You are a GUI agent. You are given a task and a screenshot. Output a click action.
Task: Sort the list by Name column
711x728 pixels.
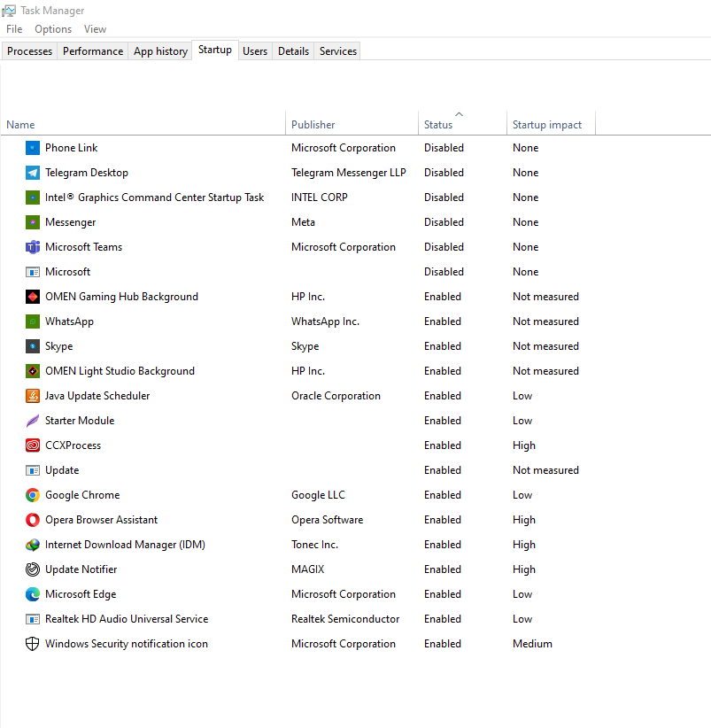coord(143,124)
